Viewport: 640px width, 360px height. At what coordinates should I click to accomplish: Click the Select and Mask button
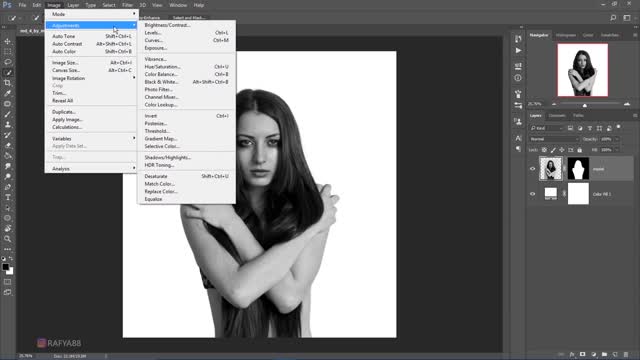pyautogui.click(x=189, y=18)
